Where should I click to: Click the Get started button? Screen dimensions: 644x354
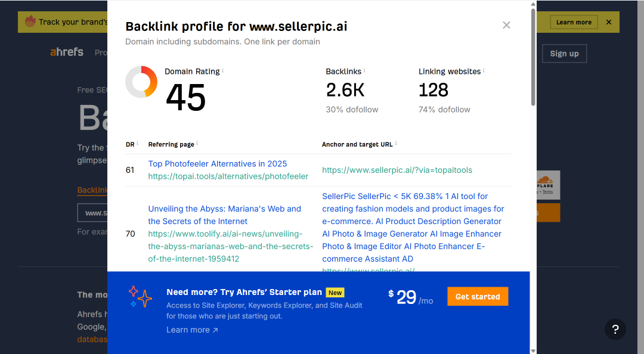[x=478, y=297]
